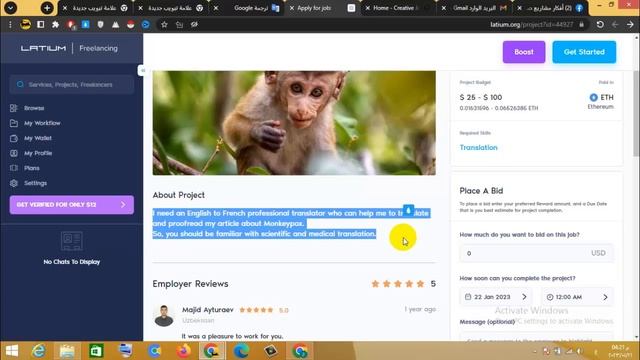Click the taskbar clock
Screen dimensions: 640x360
619,351
